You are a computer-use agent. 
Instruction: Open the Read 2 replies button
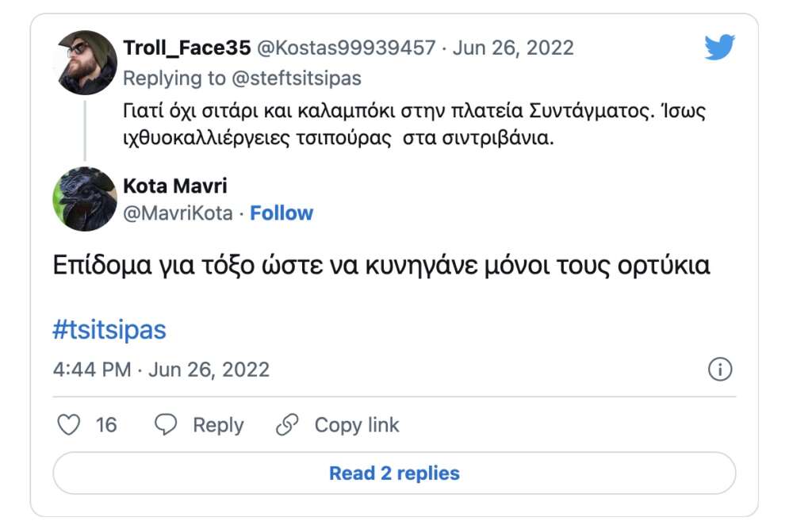(x=394, y=473)
